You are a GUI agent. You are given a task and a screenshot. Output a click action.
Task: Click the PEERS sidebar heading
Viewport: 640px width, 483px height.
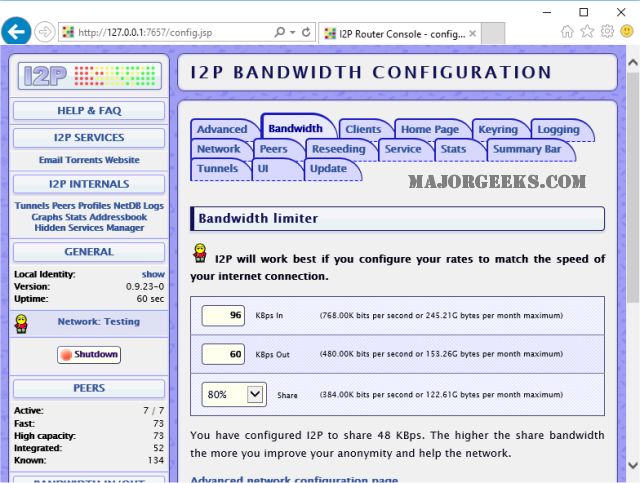click(89, 388)
